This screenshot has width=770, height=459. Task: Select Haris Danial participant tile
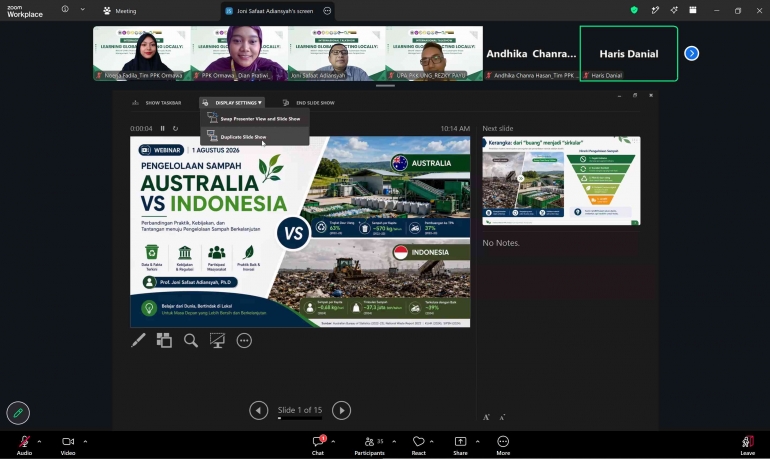click(629, 54)
